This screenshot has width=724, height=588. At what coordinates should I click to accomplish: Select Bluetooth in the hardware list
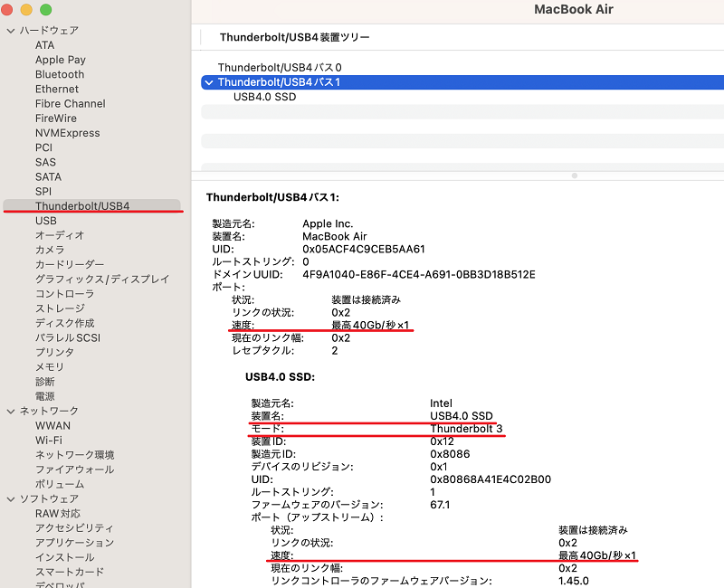click(x=60, y=74)
